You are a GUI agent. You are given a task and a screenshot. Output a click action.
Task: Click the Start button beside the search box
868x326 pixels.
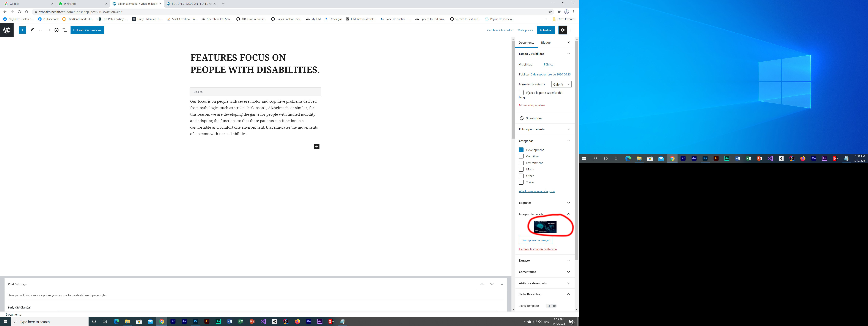pyautogui.click(x=5, y=322)
